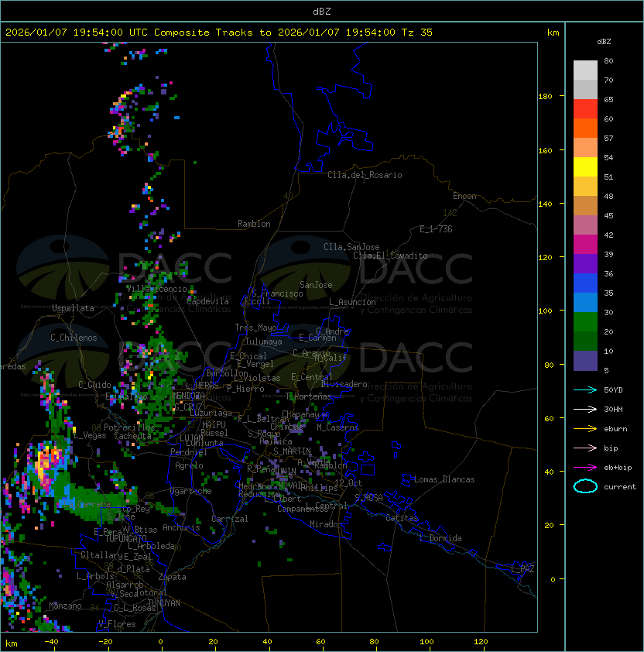This screenshot has height=652, width=644.
Task: Click the '180' tick on vertical km axis
Action: coord(545,97)
